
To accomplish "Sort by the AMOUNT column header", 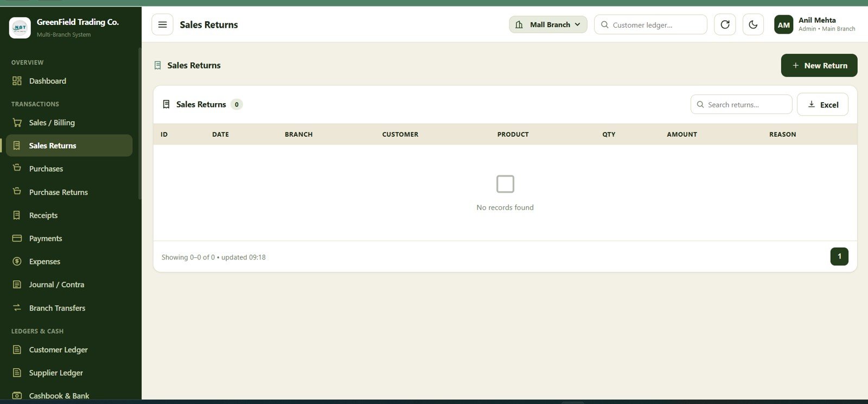I will coord(682,134).
